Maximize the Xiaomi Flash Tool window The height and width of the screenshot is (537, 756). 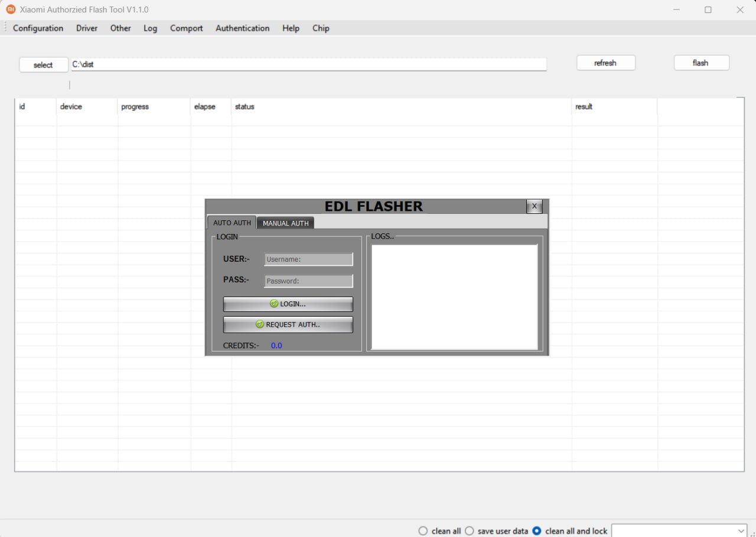tap(708, 9)
